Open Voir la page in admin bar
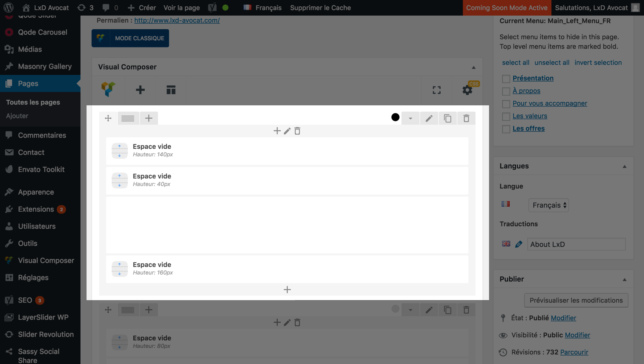 click(x=181, y=8)
